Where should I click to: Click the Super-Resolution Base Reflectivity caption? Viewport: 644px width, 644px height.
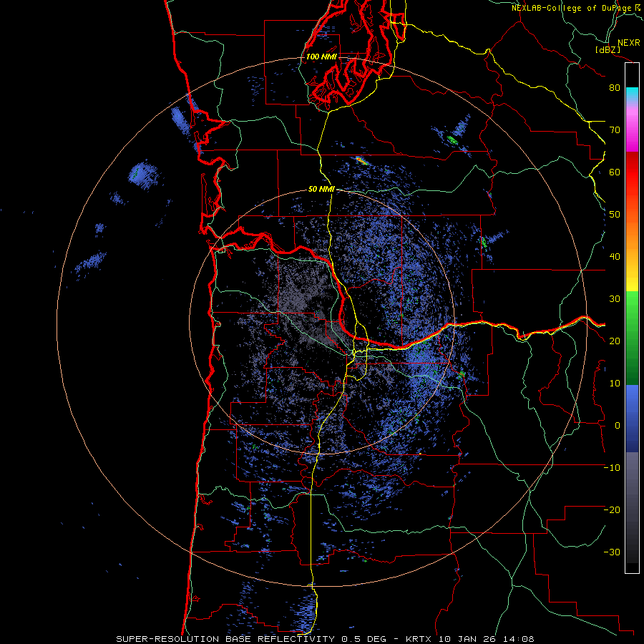point(225,639)
